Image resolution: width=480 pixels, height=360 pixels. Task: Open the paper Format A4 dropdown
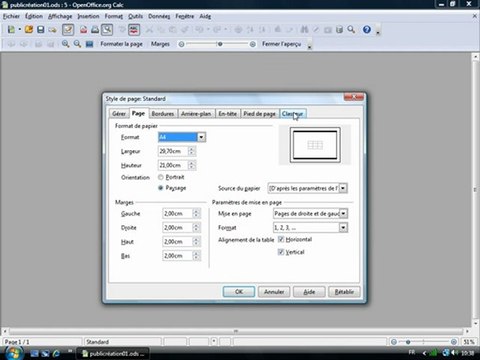(201, 137)
